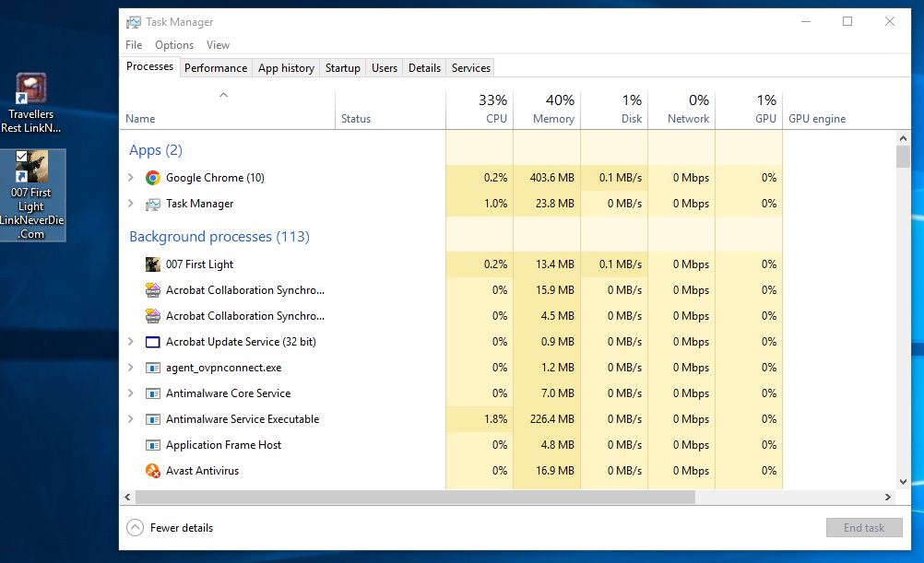The image size is (924, 563).
Task: Click Antimalware Service Executable's 226.4 MB value
Action: [x=551, y=418]
